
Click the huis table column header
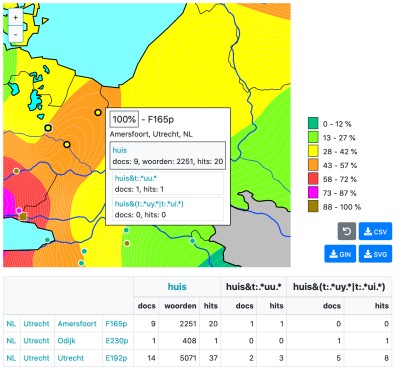click(177, 287)
